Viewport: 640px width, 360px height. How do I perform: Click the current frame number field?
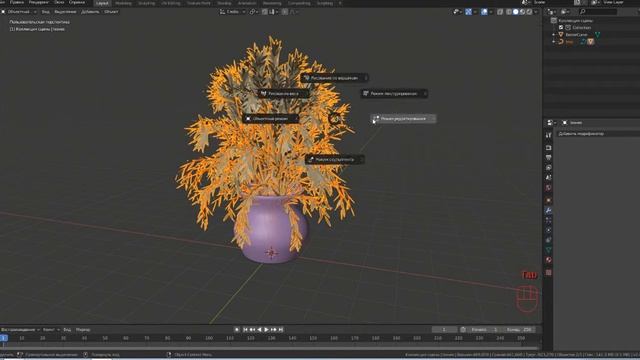[x=444, y=329]
